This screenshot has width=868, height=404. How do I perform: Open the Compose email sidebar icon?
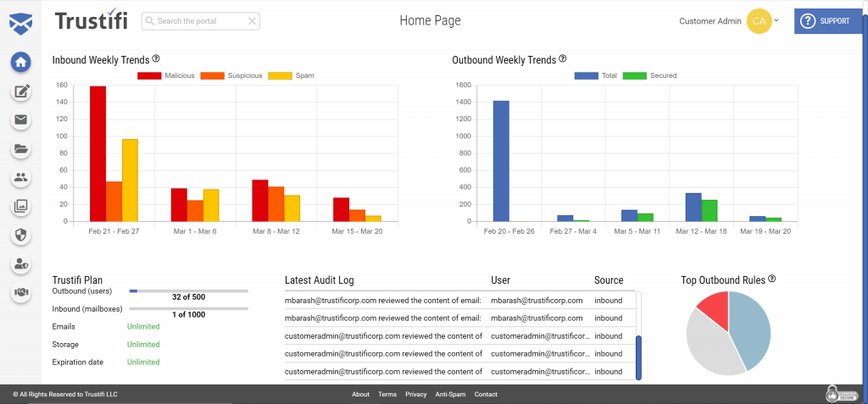21,91
